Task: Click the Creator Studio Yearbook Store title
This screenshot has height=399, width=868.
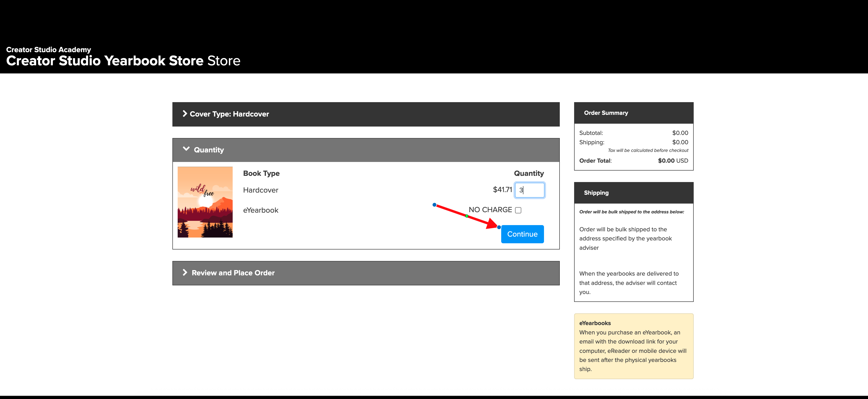Action: click(x=123, y=61)
